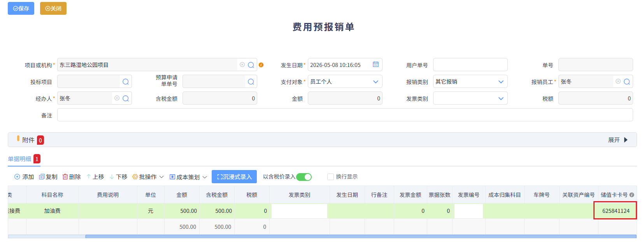Click help icon next to 储值卡卡号
The height and width of the screenshot is (242, 644).
click(x=632, y=195)
